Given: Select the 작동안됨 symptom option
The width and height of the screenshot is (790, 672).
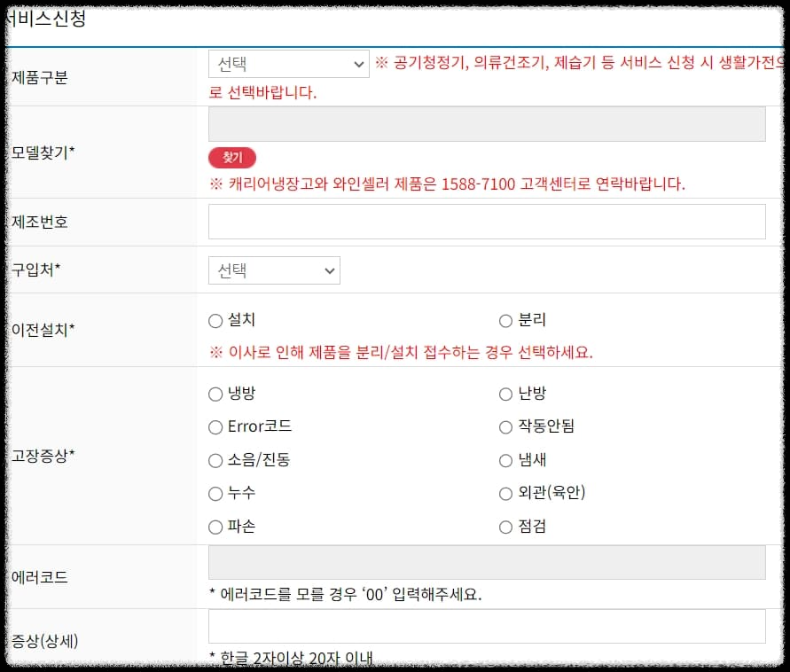Looking at the screenshot, I should [505, 426].
